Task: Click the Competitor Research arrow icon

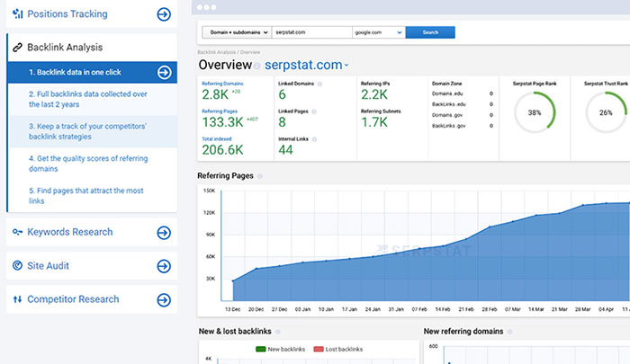Action: click(x=164, y=299)
